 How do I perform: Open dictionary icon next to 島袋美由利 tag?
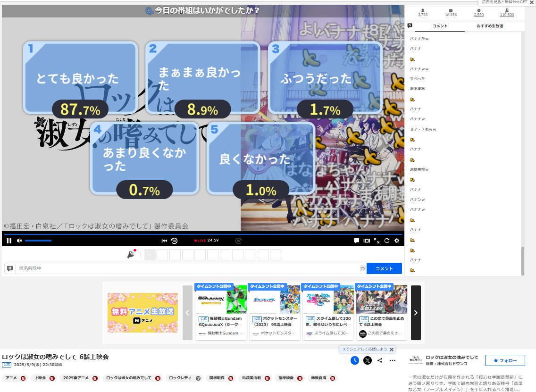coord(268,378)
